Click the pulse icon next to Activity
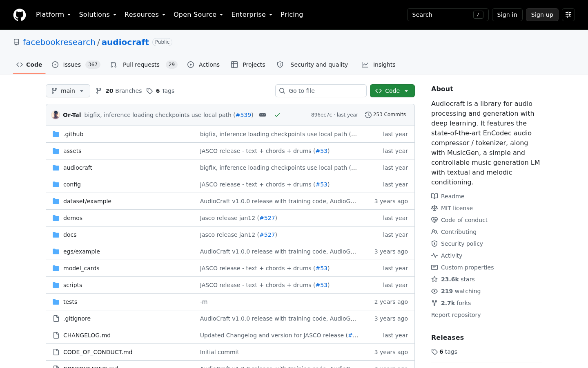 pyautogui.click(x=434, y=256)
